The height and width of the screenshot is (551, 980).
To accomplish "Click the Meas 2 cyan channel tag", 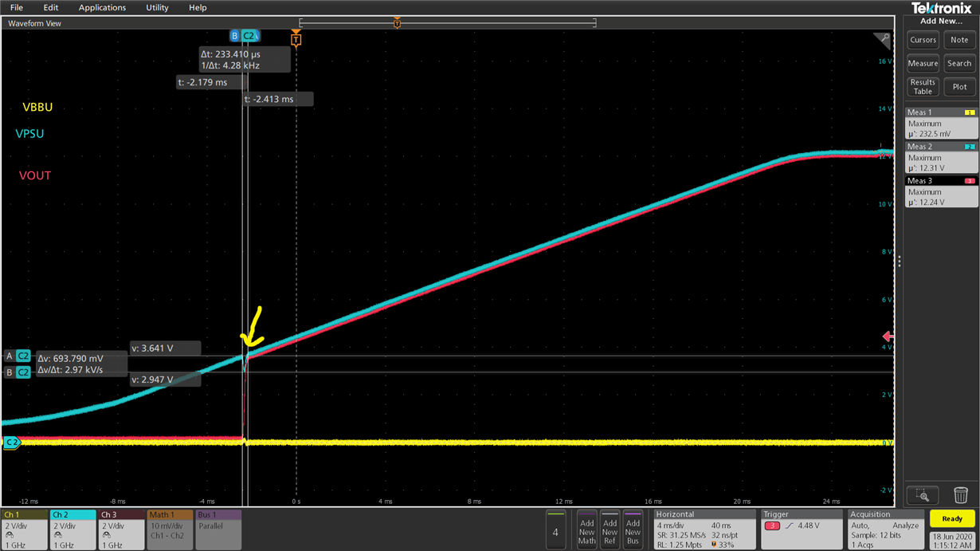I will (x=970, y=147).
